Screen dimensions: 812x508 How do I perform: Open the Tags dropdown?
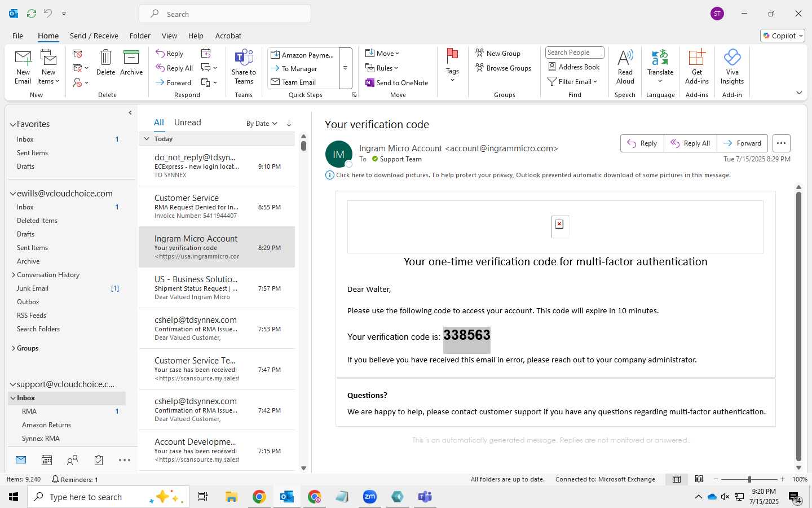452,65
